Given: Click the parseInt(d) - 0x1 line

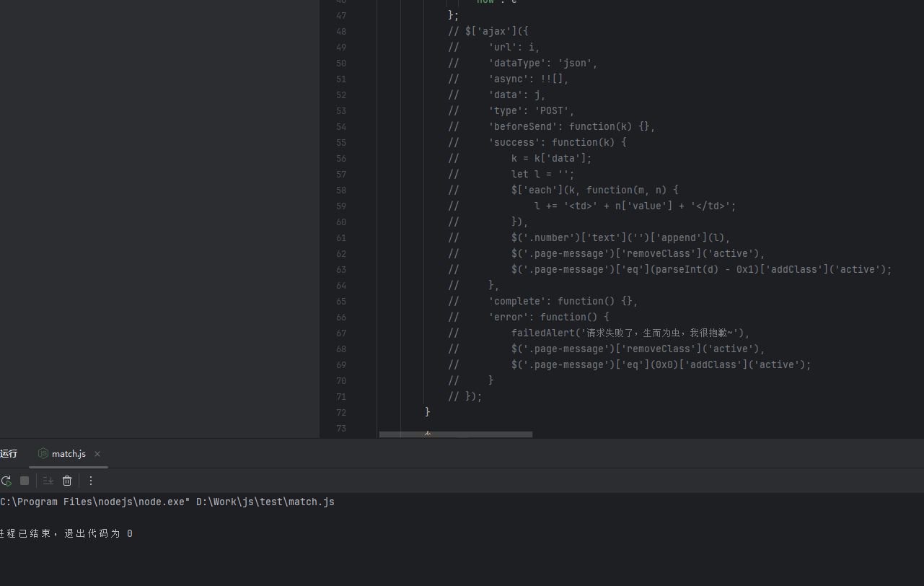Looking at the screenshot, I should click(670, 270).
